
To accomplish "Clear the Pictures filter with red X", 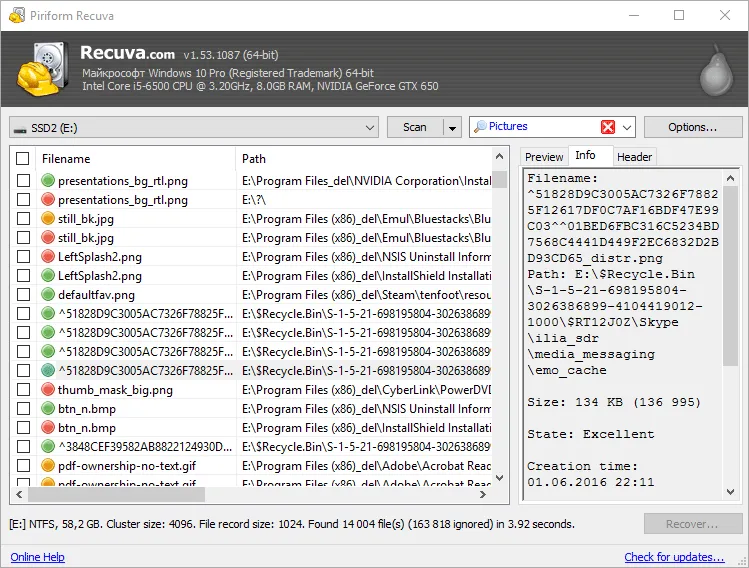I will tap(608, 127).
